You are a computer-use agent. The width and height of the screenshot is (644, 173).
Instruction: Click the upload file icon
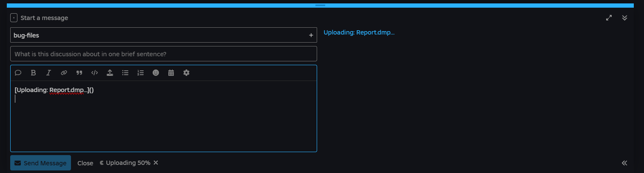pyautogui.click(x=110, y=73)
